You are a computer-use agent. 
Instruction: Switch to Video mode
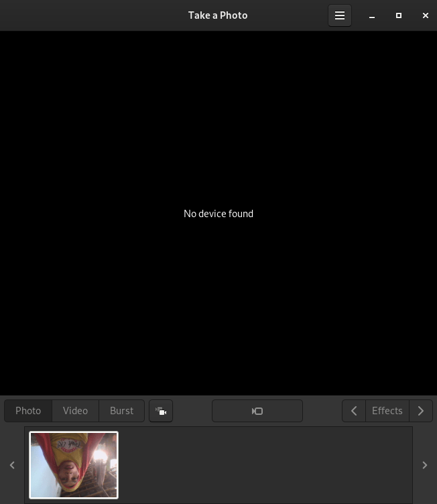[x=75, y=411]
